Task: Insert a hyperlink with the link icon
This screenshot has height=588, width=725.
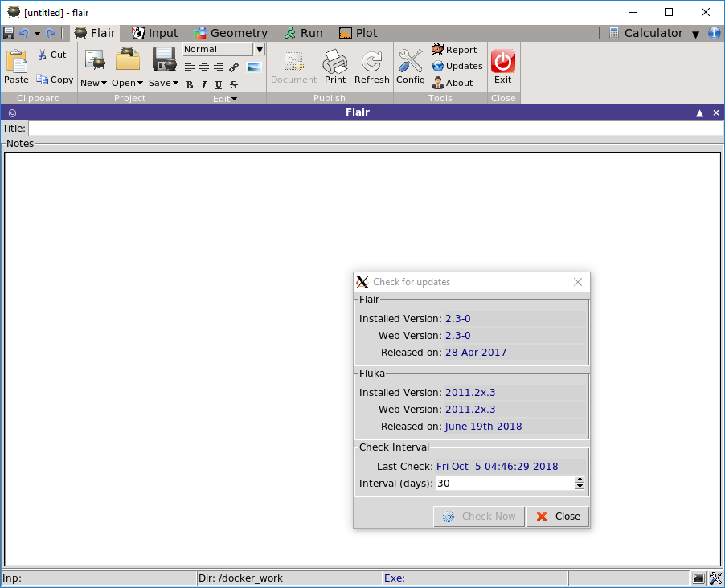Action: click(234, 67)
